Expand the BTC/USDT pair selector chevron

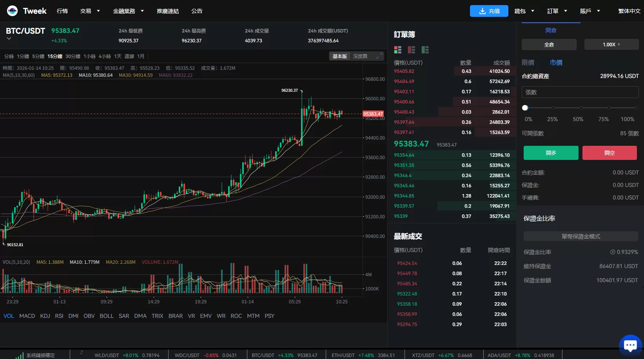[x=9, y=38]
